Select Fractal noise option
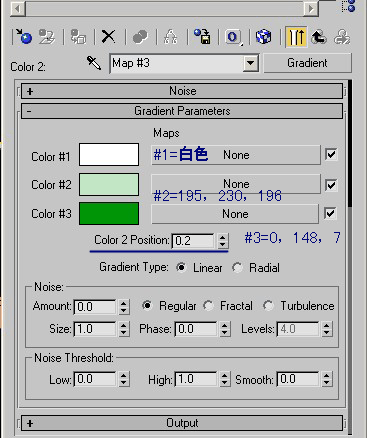This screenshot has height=438, width=367. (x=208, y=305)
